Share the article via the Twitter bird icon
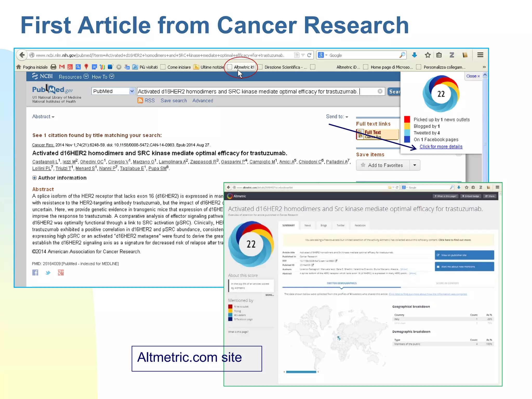Screen dimensions: 532x399 pyautogui.click(x=48, y=273)
